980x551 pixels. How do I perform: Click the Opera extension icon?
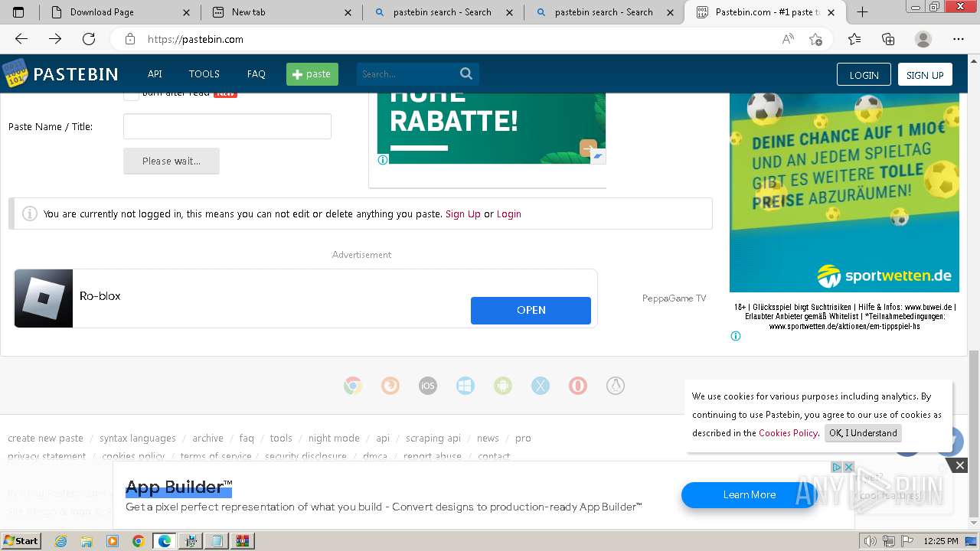point(578,386)
